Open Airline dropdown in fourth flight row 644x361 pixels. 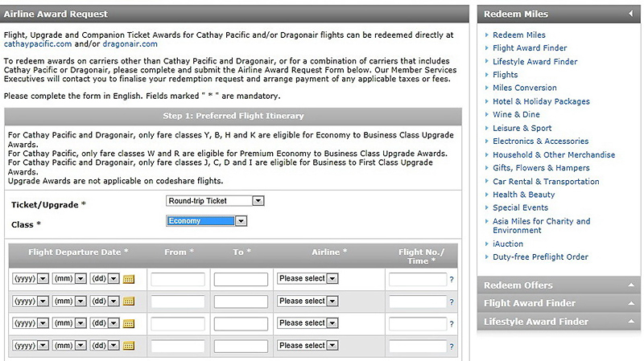[x=308, y=346]
